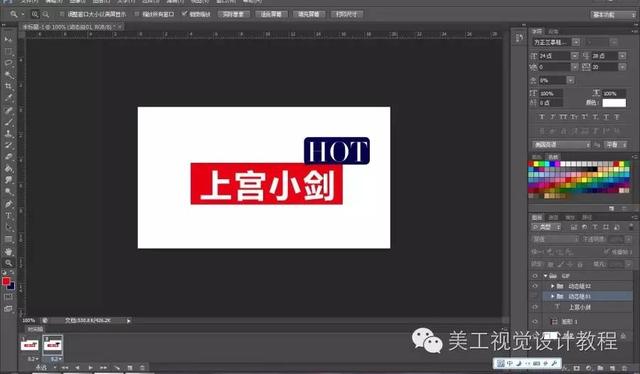The image size is (640, 374).
Task: Open the leading dropdown (28点)
Action: coord(622,56)
